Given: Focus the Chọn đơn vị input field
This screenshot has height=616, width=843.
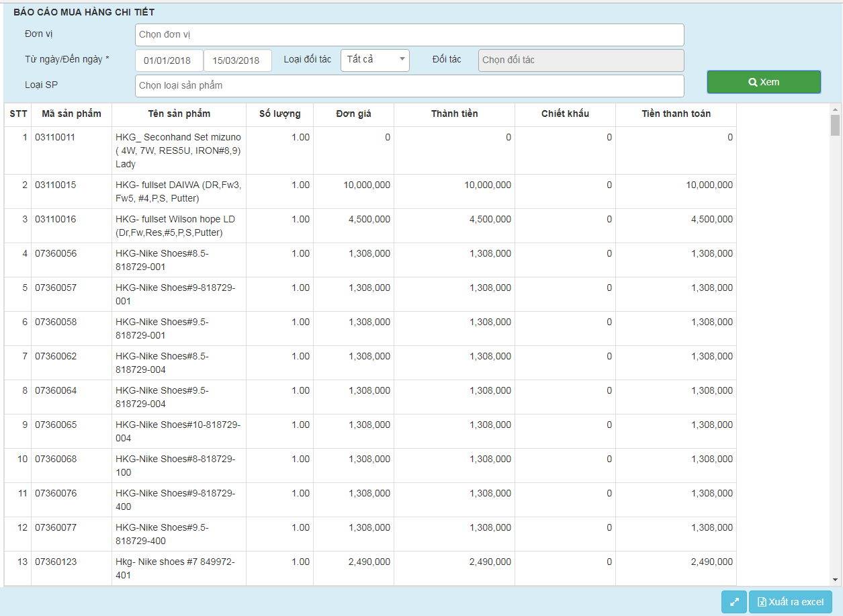Looking at the screenshot, I should point(410,35).
